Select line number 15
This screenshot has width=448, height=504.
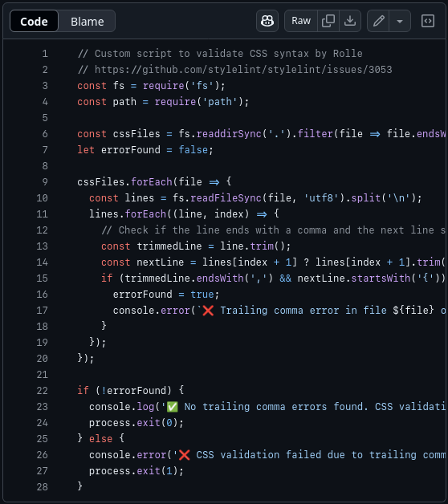point(42,278)
